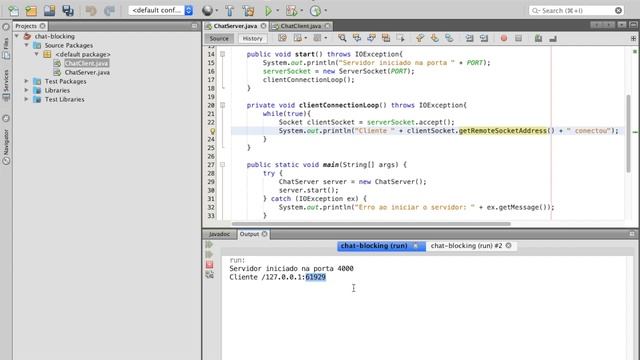Click the Find Previous Occurrence icon
The width and height of the screenshot is (640, 360).
[x=357, y=38]
